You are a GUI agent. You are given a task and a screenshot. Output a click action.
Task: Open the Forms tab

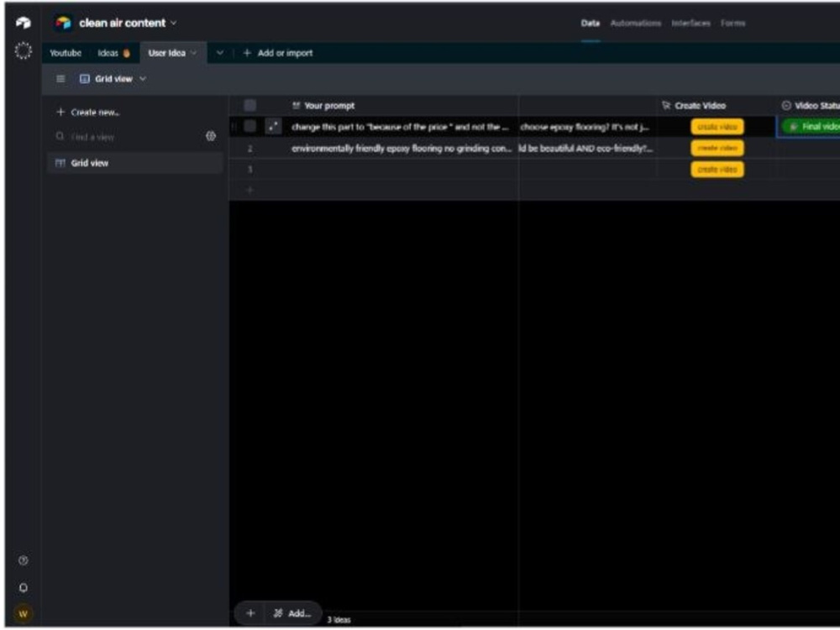(x=732, y=23)
